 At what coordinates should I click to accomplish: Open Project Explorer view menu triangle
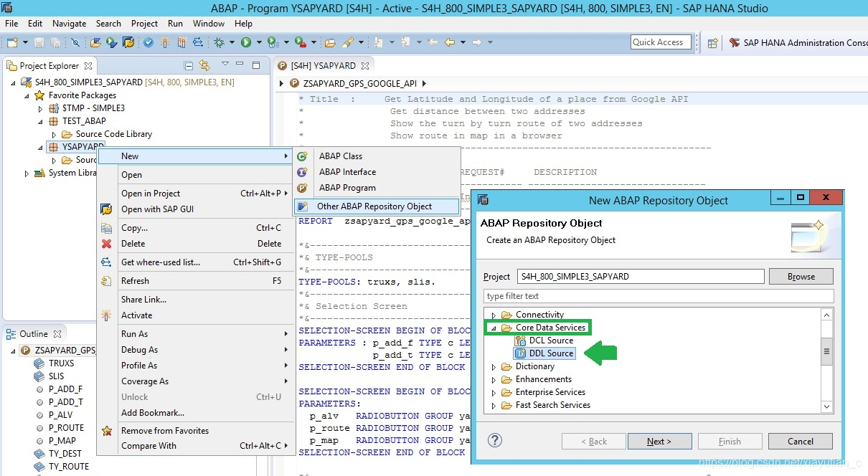click(x=225, y=64)
